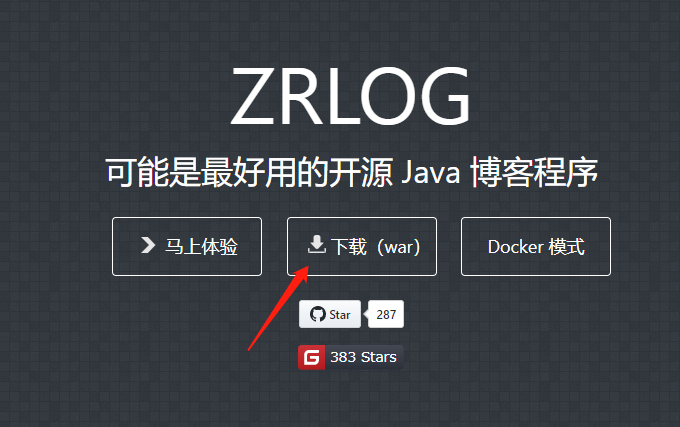Open the 马上体验 live demo button
This screenshot has height=427, width=680.
pos(187,246)
